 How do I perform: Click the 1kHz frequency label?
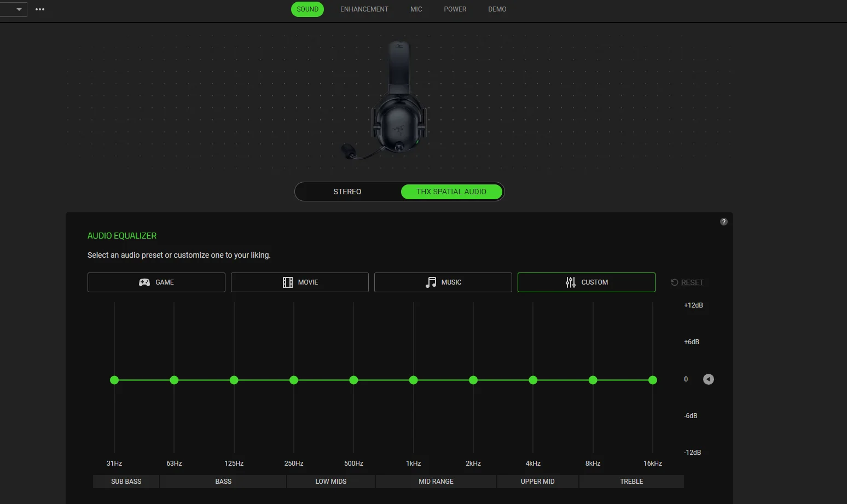click(x=414, y=464)
